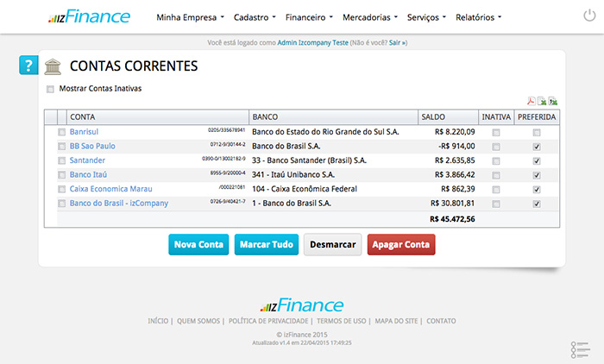Viewport: 604px width, 364px height.
Task: Uncheck Preferida for BB Sao Paulo
Action: (x=537, y=147)
